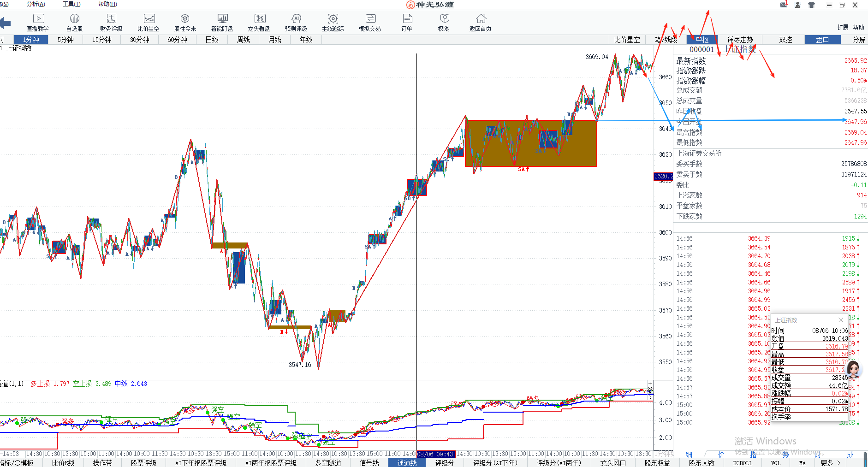The image size is (868, 467).
Task: Toggle the 中枢 overlay button
Action: pos(702,40)
